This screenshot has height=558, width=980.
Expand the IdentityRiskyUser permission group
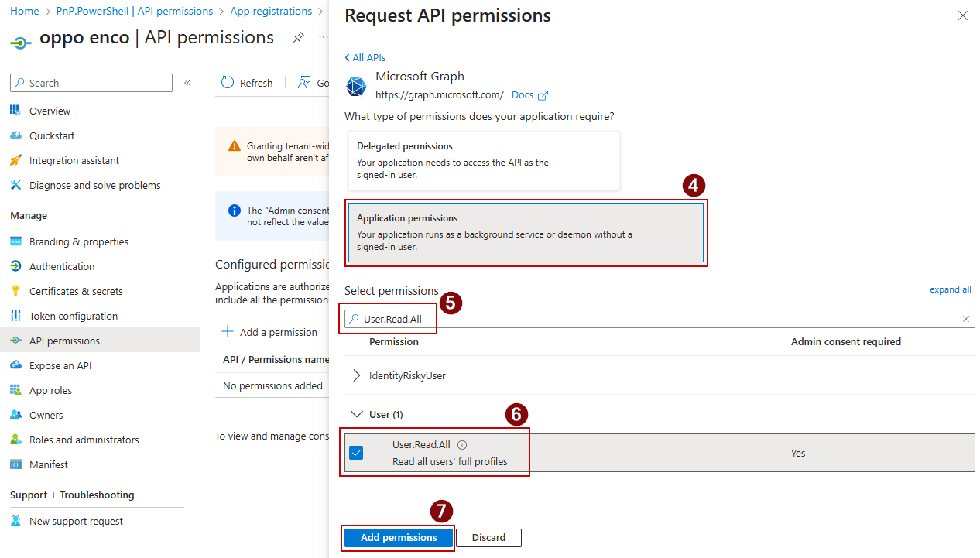coord(356,375)
